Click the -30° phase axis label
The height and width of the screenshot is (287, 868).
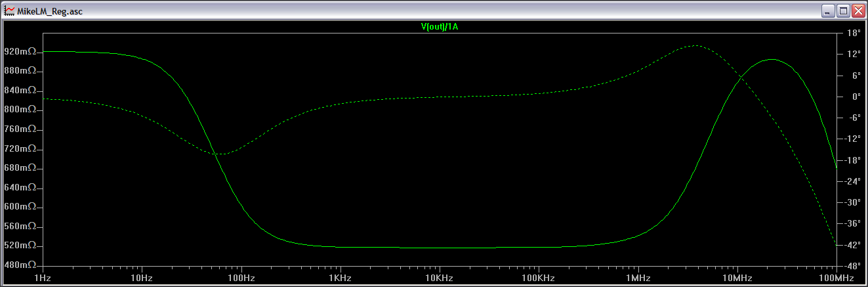click(853, 203)
